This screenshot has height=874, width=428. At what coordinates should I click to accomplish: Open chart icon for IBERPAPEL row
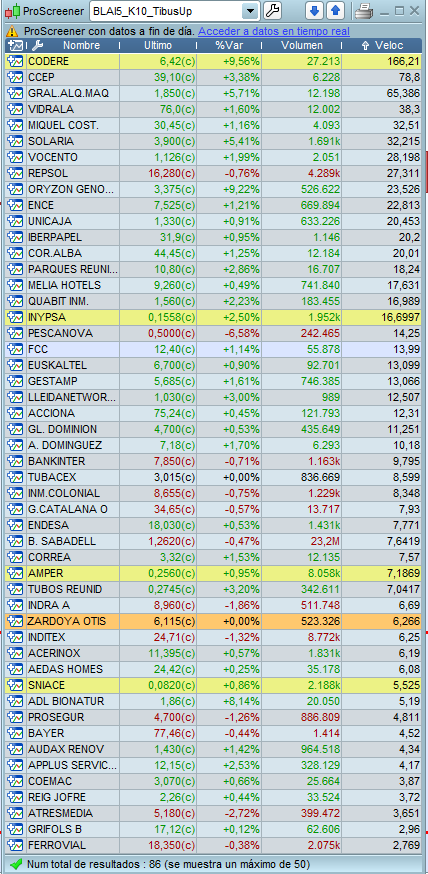[15, 237]
